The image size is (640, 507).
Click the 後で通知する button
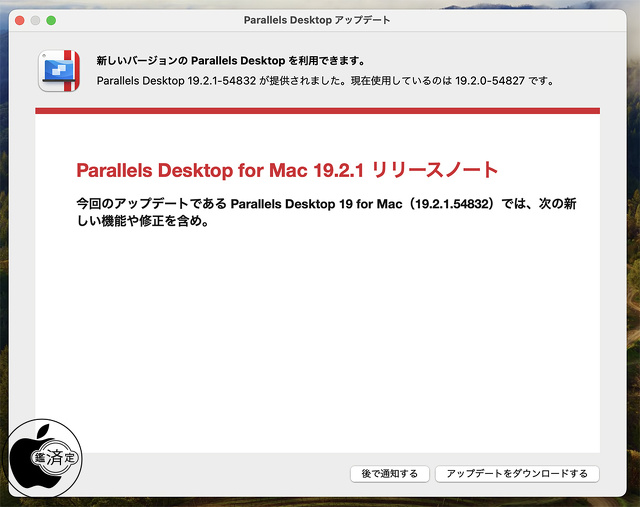click(x=389, y=474)
